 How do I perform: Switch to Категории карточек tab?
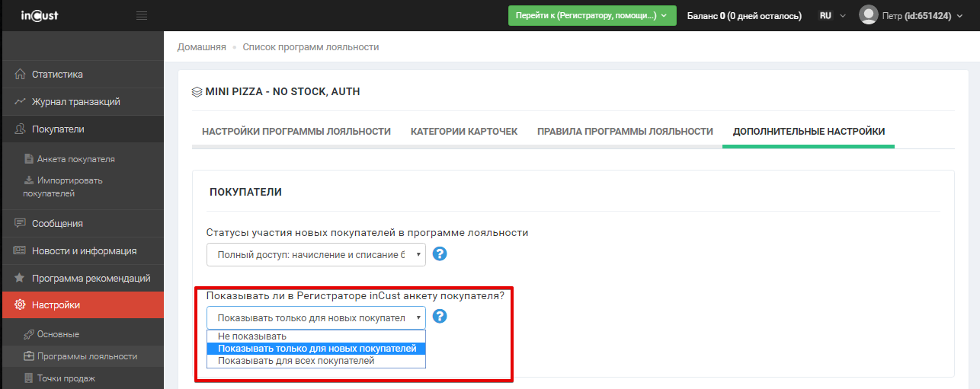[x=464, y=132]
